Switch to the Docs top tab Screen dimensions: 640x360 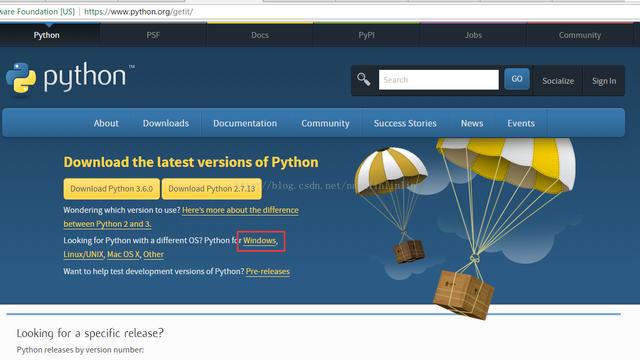(260, 35)
